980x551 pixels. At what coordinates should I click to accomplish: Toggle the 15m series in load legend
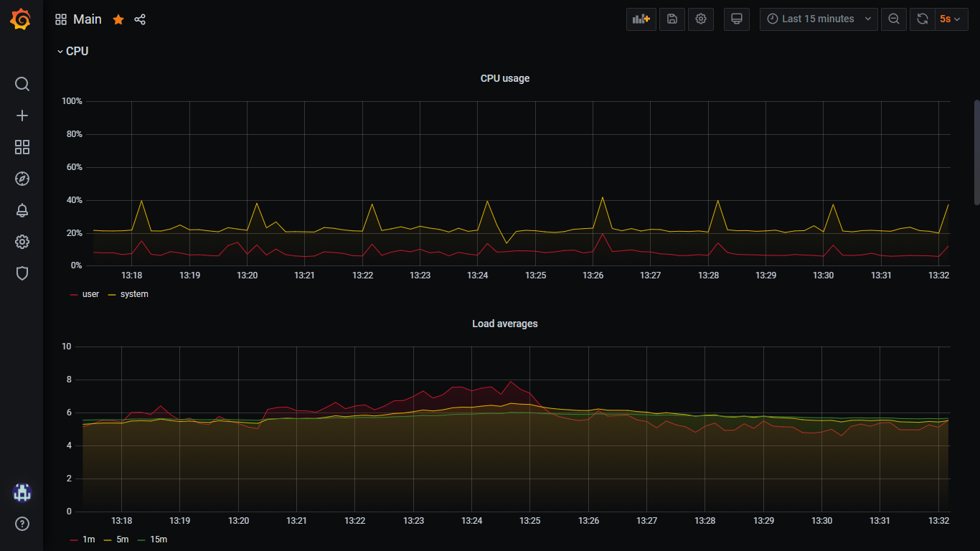point(159,540)
